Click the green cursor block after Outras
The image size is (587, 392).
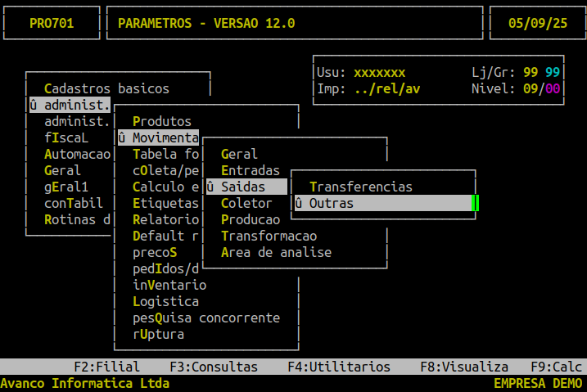476,203
